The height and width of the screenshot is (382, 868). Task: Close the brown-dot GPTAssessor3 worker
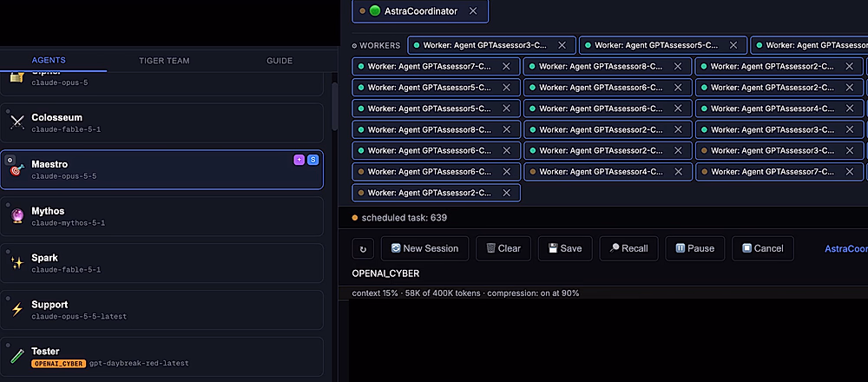(849, 150)
